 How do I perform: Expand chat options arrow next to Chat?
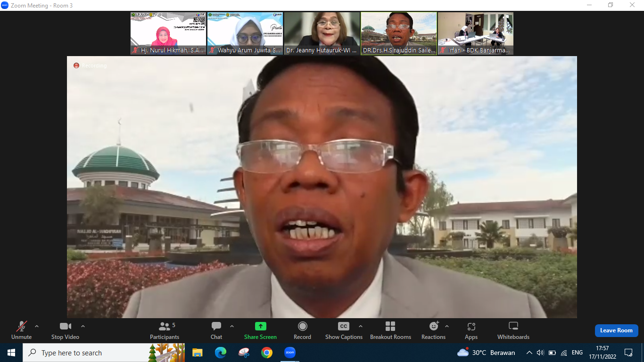pyautogui.click(x=232, y=326)
